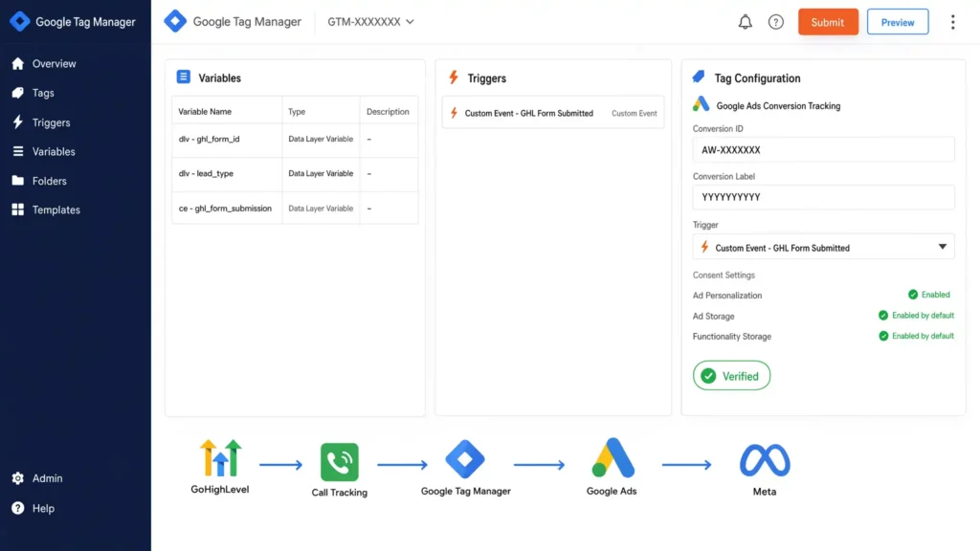
Task: Open the three-dot more options menu
Action: point(952,22)
